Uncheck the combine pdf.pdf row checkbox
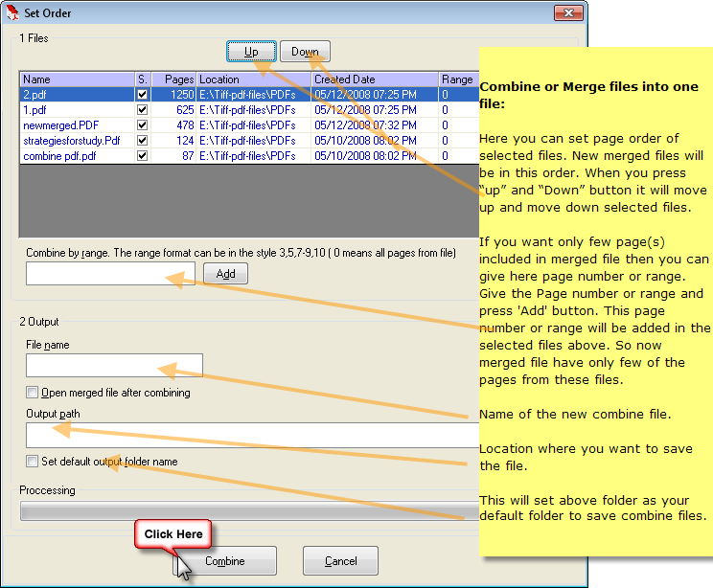713x588 pixels. coord(143,156)
